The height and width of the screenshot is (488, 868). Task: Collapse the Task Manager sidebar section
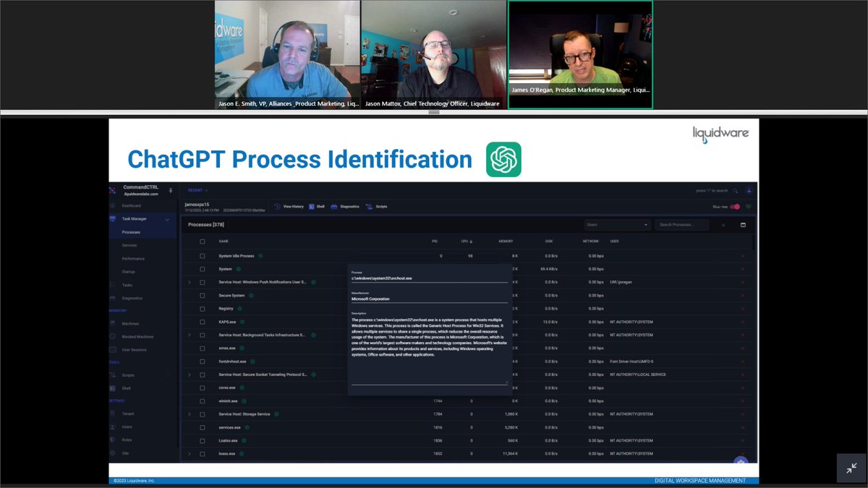(167, 219)
